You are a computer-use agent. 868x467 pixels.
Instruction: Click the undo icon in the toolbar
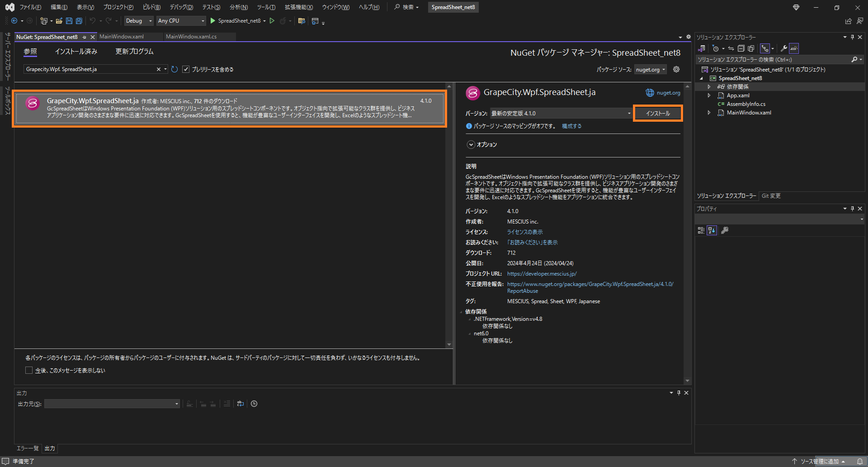[x=93, y=21]
